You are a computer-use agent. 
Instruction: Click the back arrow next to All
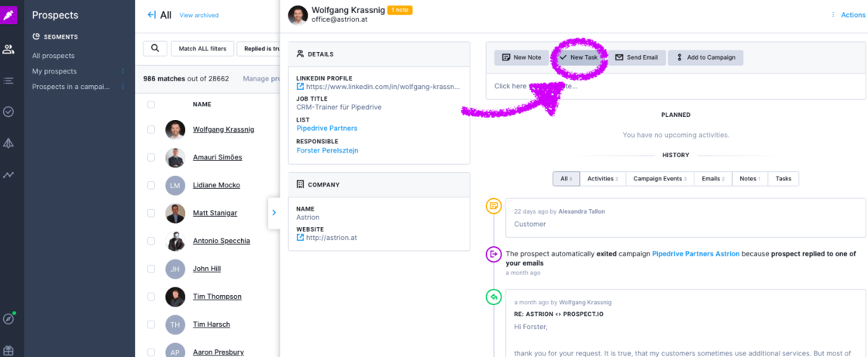[x=151, y=15]
